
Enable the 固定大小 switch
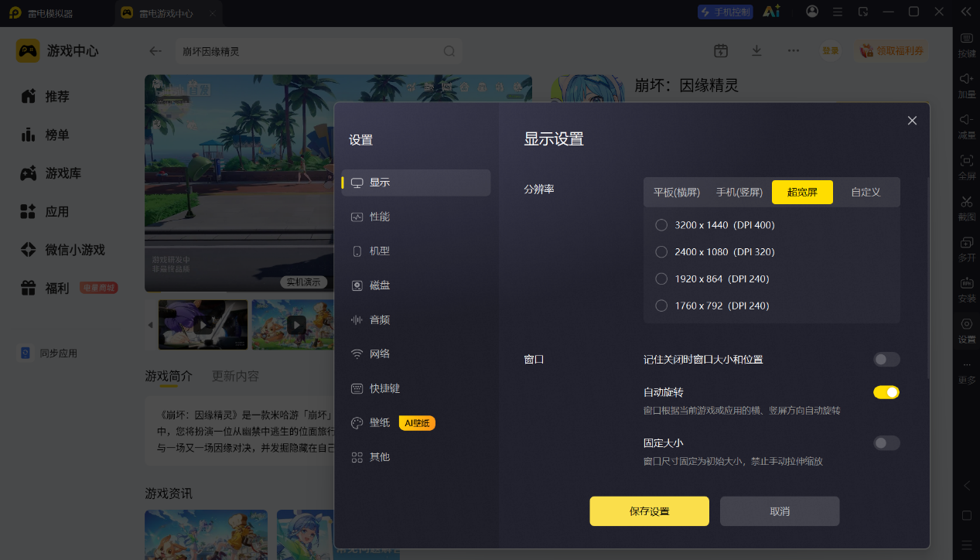886,443
